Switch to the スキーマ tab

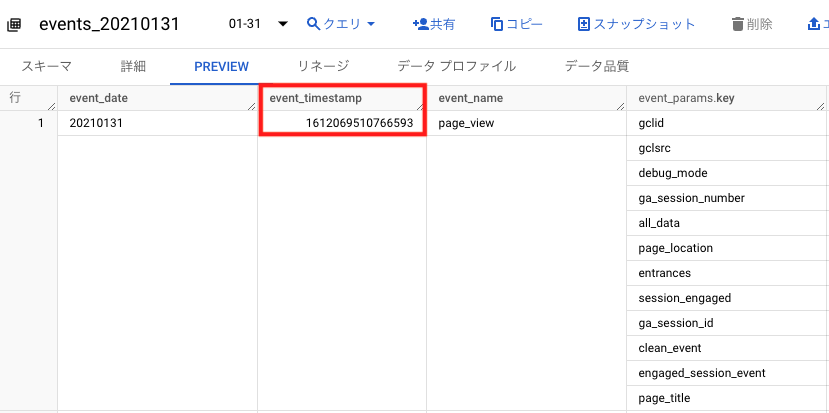pyautogui.click(x=47, y=66)
